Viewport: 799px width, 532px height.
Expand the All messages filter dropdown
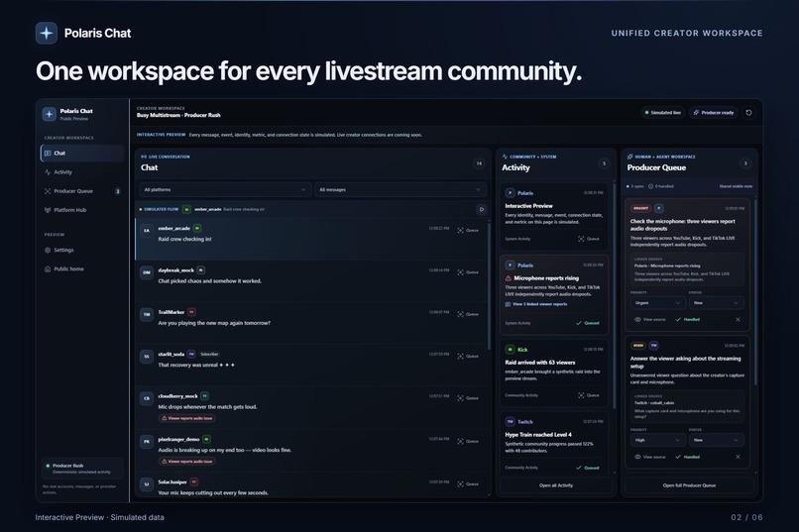tap(400, 190)
